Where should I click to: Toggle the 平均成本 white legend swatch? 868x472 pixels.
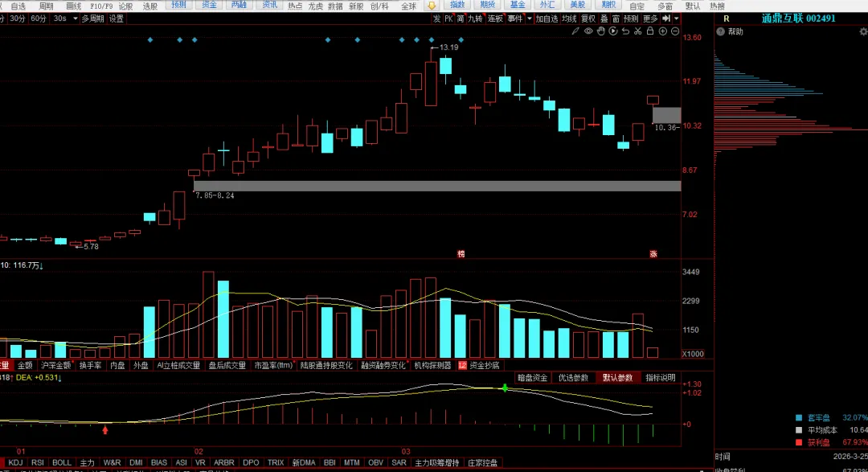[x=799, y=430]
